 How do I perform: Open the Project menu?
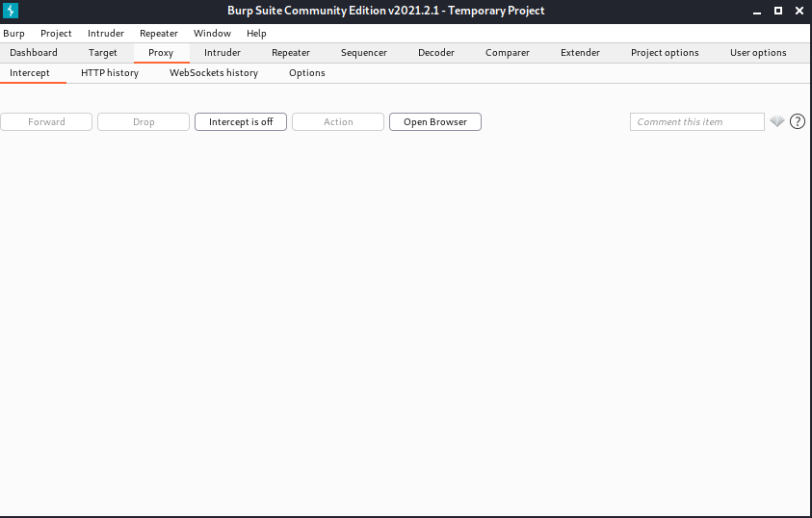coord(56,34)
